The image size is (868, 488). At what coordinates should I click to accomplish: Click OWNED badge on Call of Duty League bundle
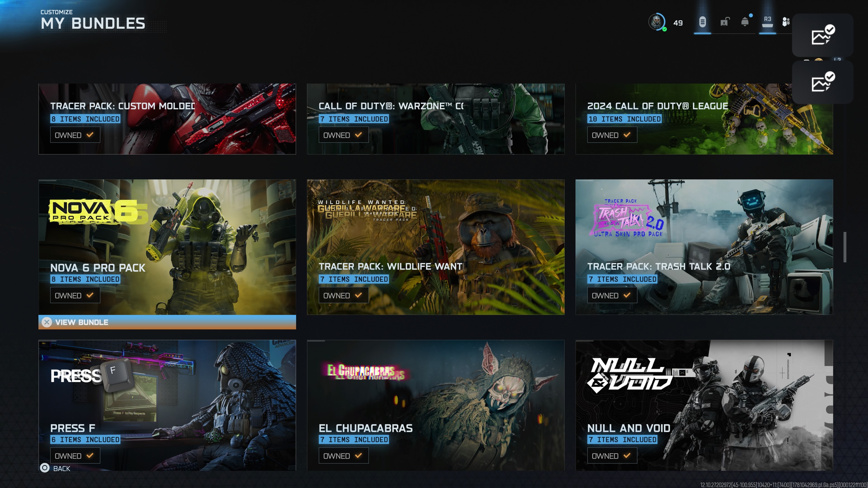pyautogui.click(x=612, y=135)
